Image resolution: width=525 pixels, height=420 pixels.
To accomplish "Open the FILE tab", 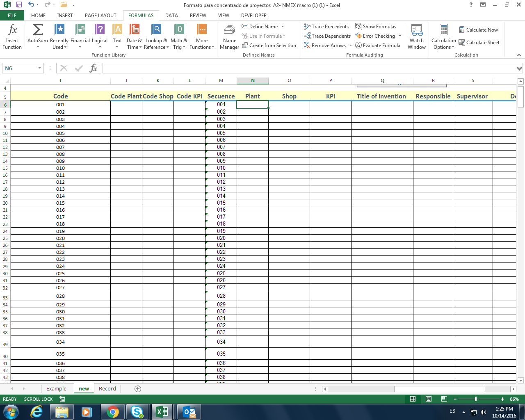I will 12,16.
